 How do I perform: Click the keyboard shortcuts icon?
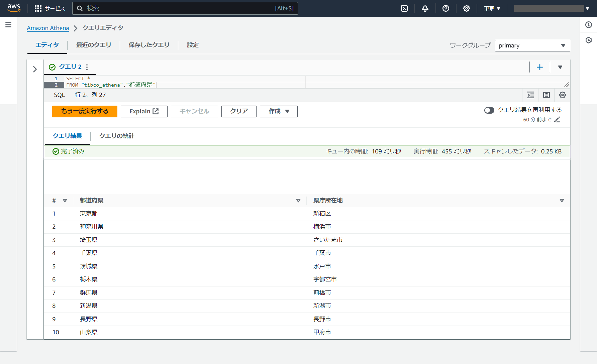click(x=546, y=95)
